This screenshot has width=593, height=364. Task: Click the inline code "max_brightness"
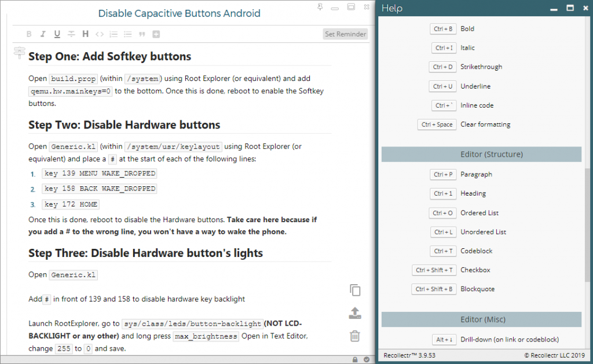tap(206, 336)
